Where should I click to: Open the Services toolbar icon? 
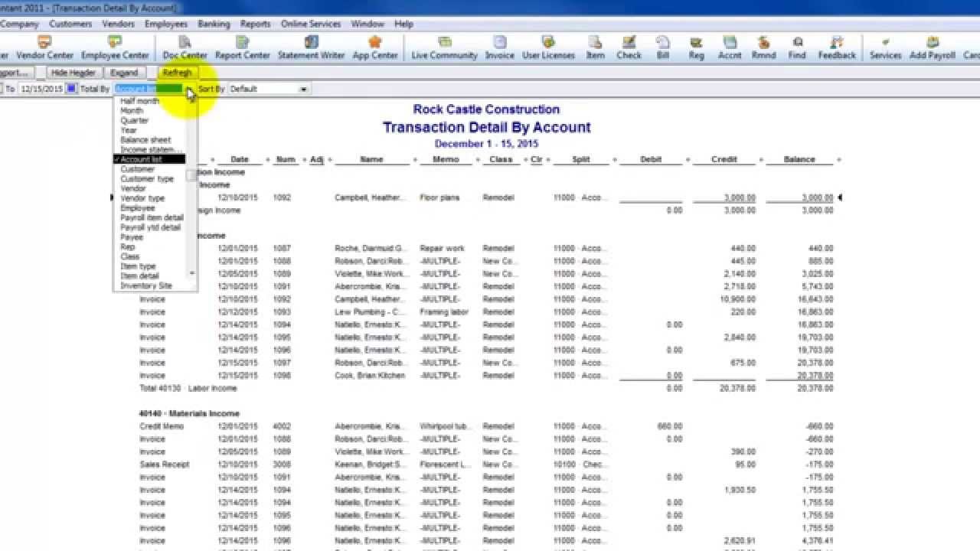(885, 47)
